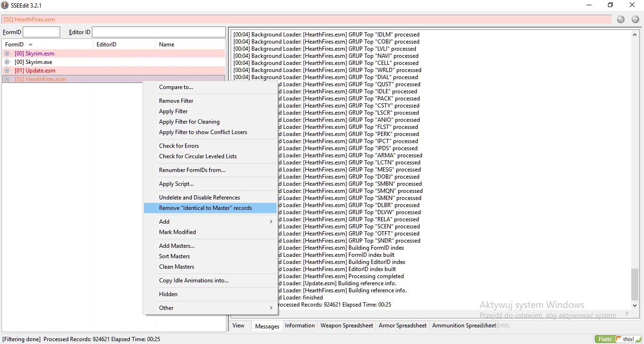Open the Weapon Spreadsheet tab

[347, 326]
